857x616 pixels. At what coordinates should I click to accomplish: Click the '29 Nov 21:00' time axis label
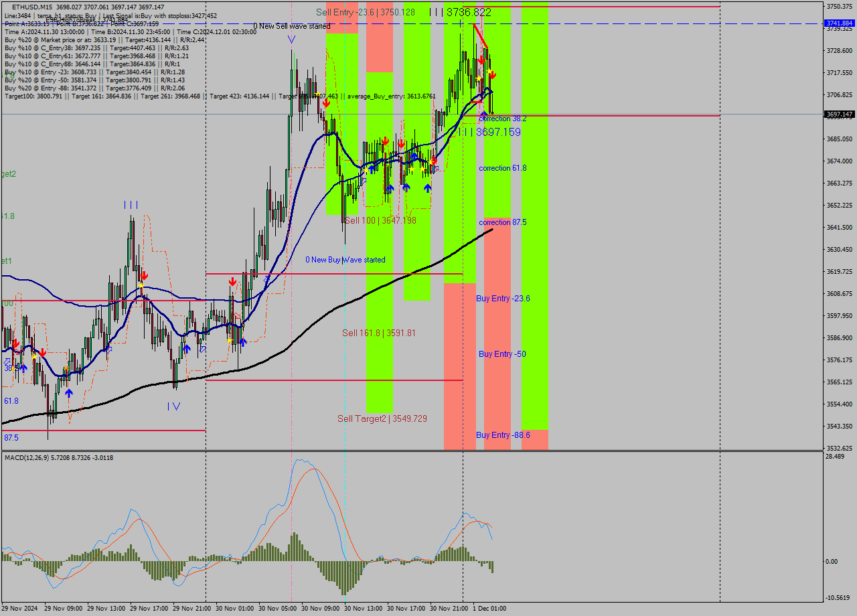coord(192,609)
